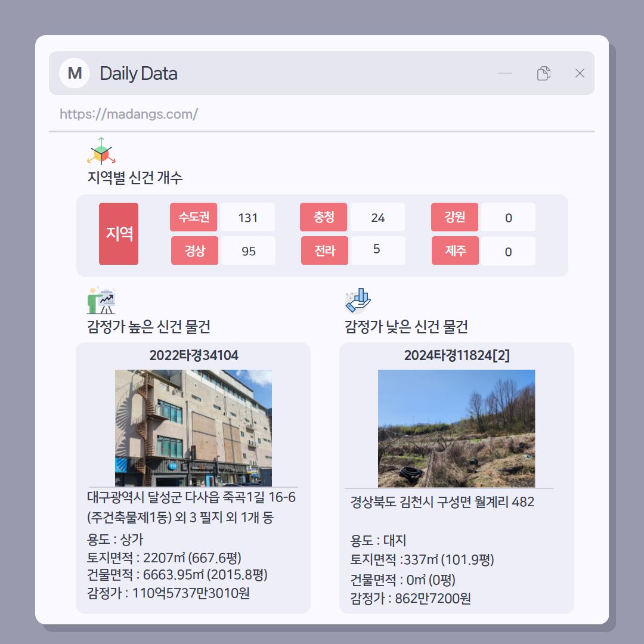Click the 전라 count value 5
The height and width of the screenshot is (644, 644).
(378, 250)
